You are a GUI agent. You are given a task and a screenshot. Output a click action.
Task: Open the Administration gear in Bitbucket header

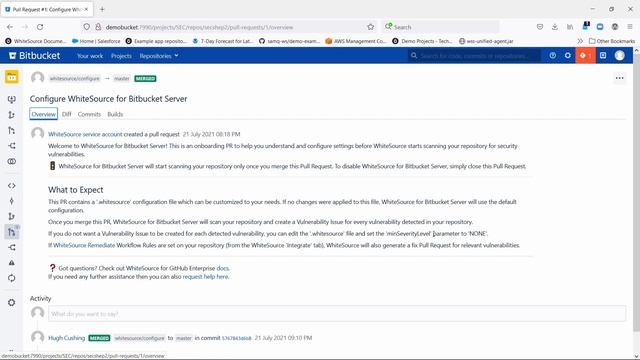[567, 56]
